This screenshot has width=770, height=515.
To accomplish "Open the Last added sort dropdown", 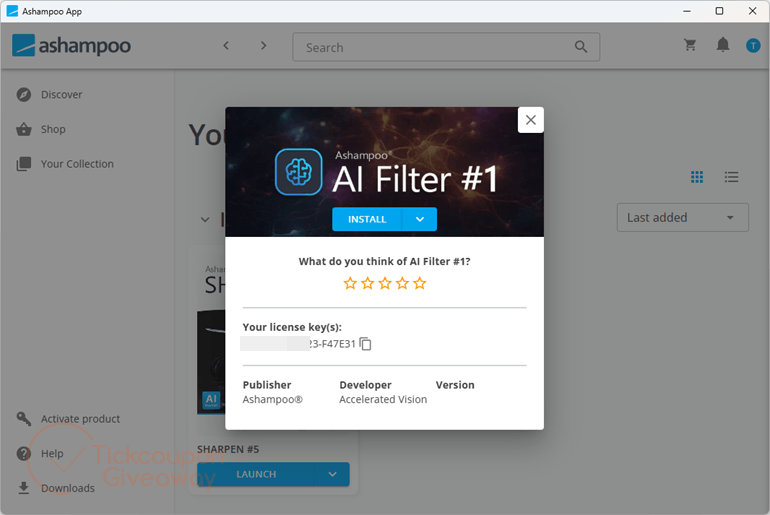I will point(683,217).
